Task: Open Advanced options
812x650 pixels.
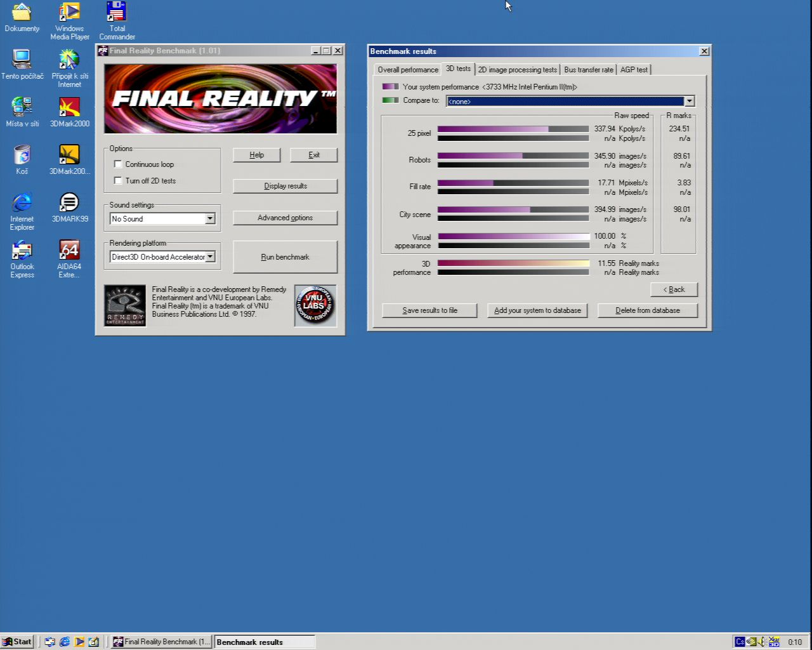Action: tap(285, 218)
